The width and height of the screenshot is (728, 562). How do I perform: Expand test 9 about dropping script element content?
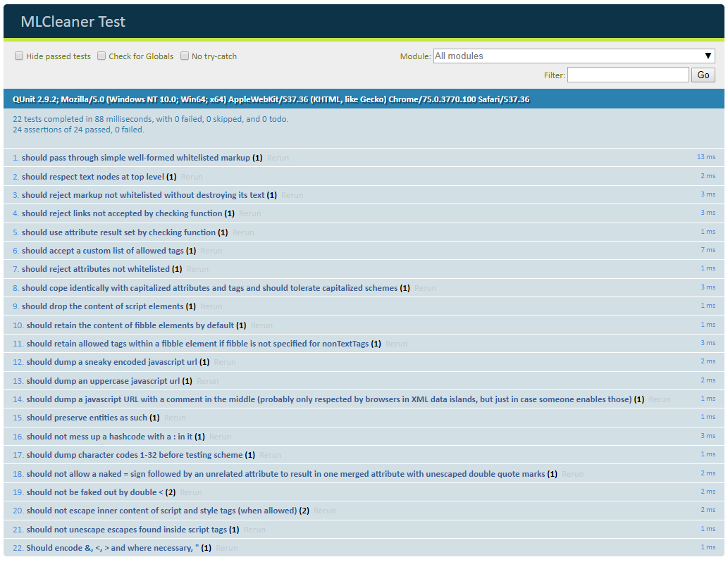[x=103, y=306]
